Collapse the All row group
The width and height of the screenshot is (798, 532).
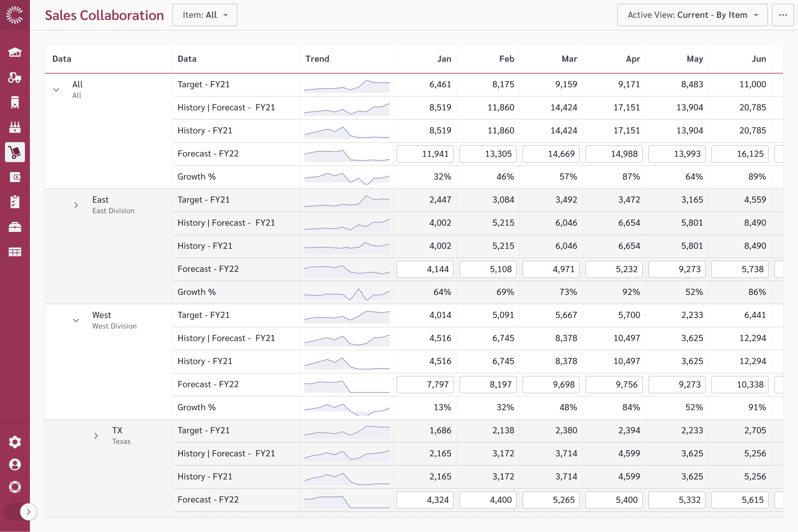(56, 90)
